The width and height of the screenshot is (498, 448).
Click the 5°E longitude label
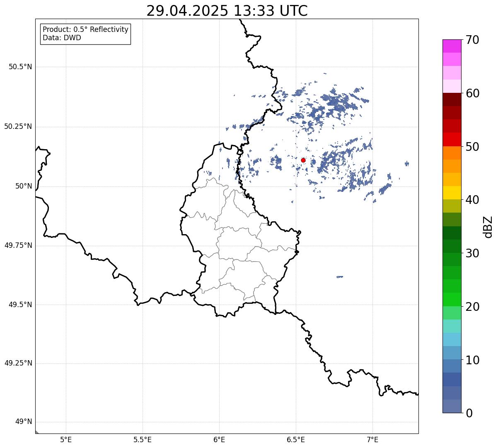pos(66,440)
